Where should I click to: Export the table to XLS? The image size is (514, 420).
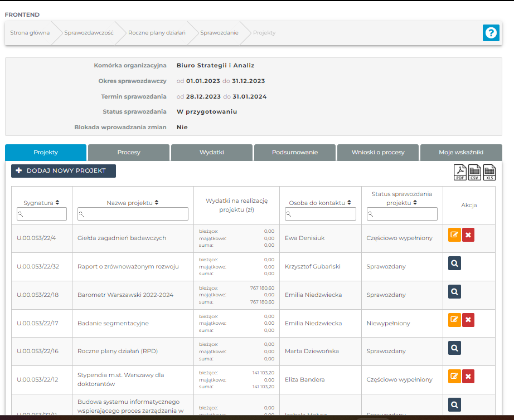(x=489, y=173)
